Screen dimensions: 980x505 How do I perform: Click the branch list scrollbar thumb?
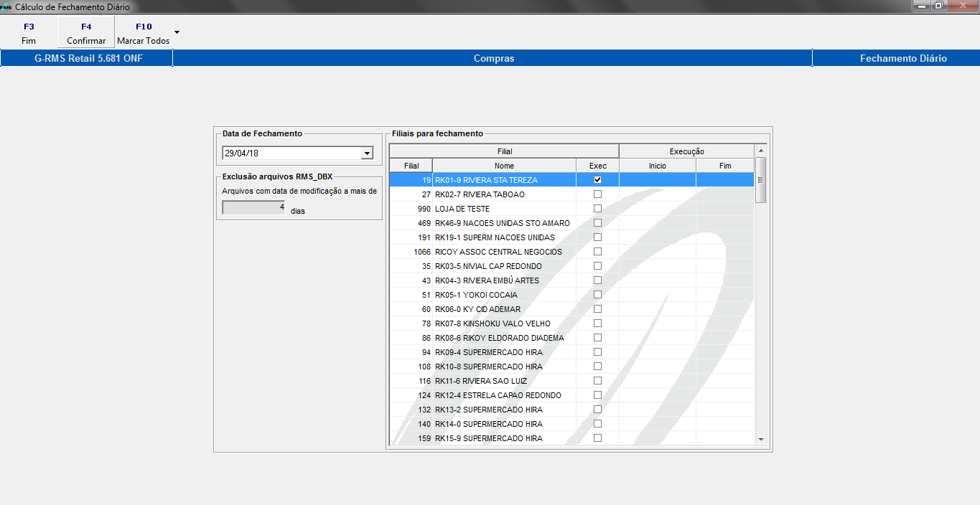pyautogui.click(x=761, y=179)
